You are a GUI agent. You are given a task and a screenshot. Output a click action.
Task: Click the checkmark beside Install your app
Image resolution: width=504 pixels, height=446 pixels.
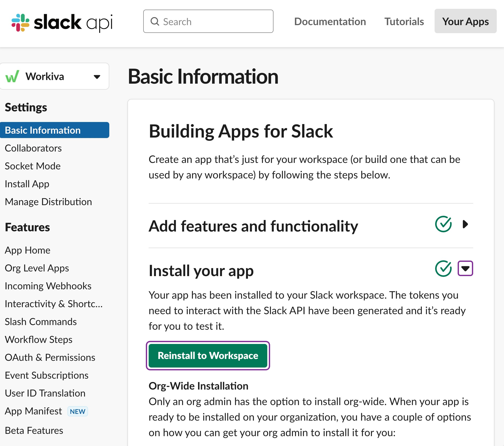(443, 269)
